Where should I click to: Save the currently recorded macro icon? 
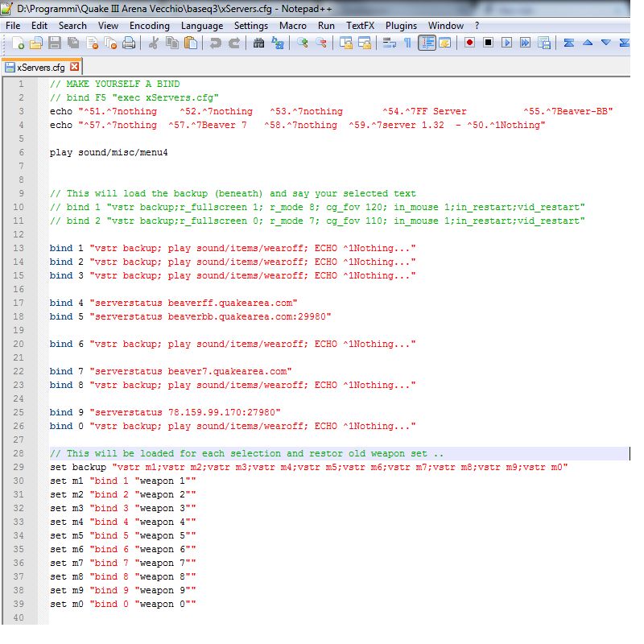click(x=544, y=43)
